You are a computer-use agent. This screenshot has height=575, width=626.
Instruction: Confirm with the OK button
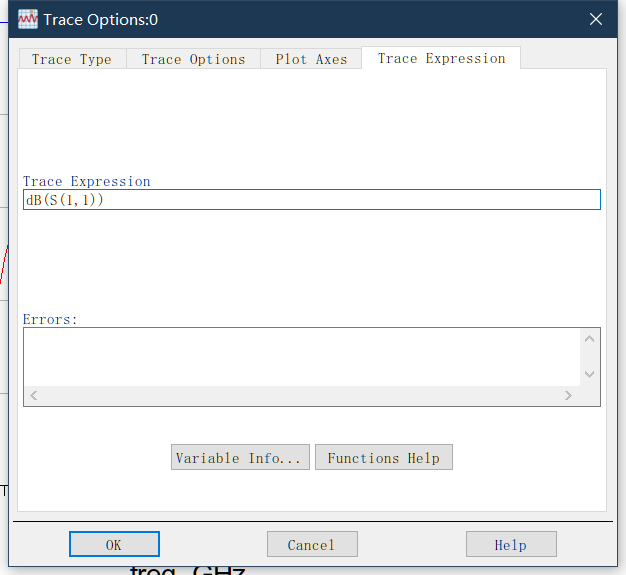click(x=114, y=544)
